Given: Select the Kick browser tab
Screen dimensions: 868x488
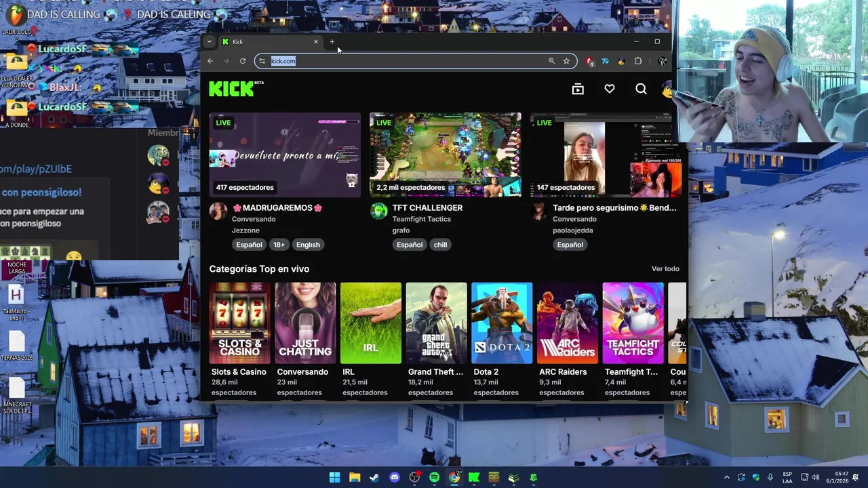Looking at the screenshot, I should click(x=270, y=42).
